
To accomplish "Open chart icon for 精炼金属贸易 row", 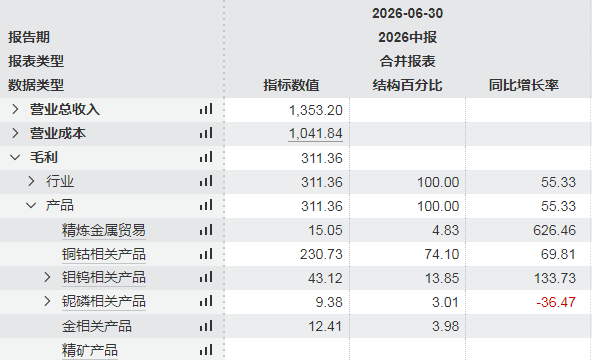I will click(x=206, y=230).
